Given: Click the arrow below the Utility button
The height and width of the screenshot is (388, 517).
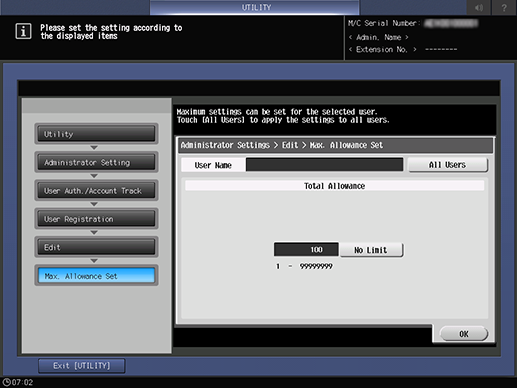Looking at the screenshot, I should [x=94, y=147].
